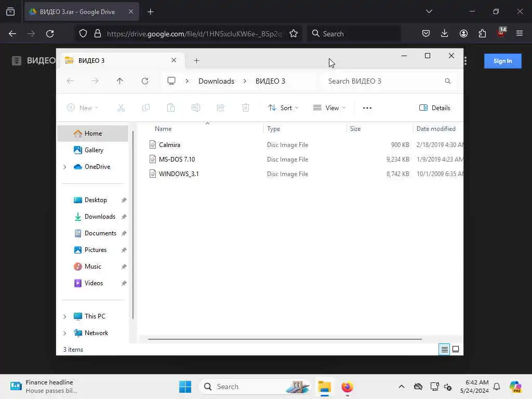This screenshot has width=532, height=399.
Task: Click the magnifier icon in Explorer search box
Action: pyautogui.click(x=448, y=81)
